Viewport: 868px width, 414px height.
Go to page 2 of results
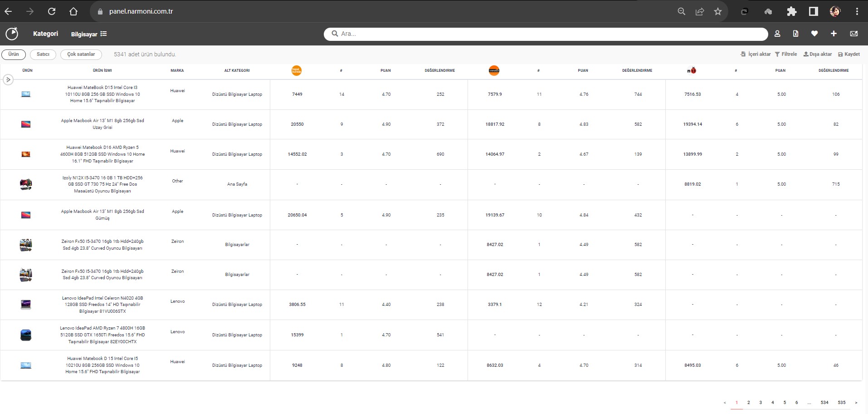coord(748,403)
